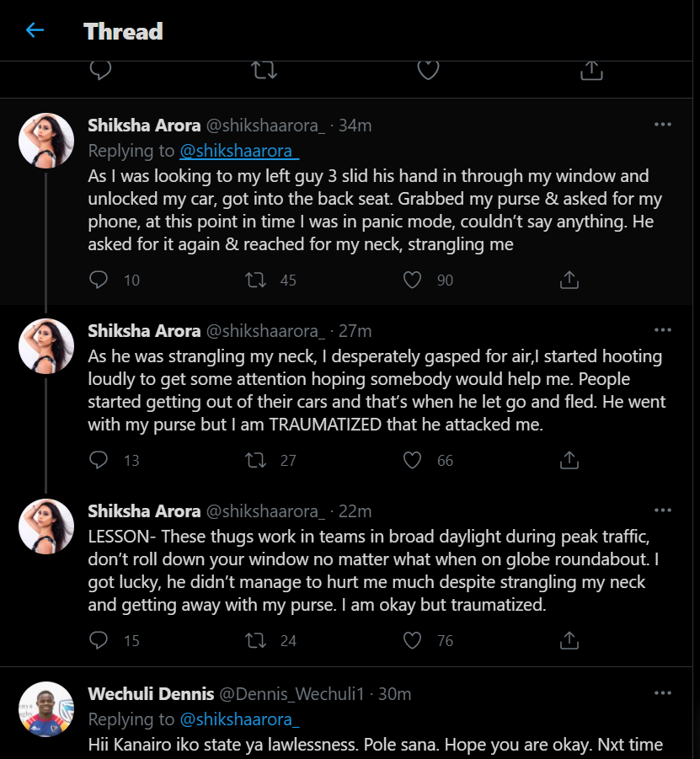Open more options on the 22m LESSON tweet

coord(663,510)
